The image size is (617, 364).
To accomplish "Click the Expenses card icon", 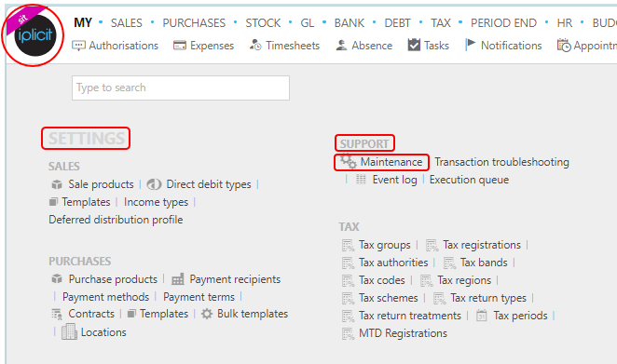I will tap(180, 46).
